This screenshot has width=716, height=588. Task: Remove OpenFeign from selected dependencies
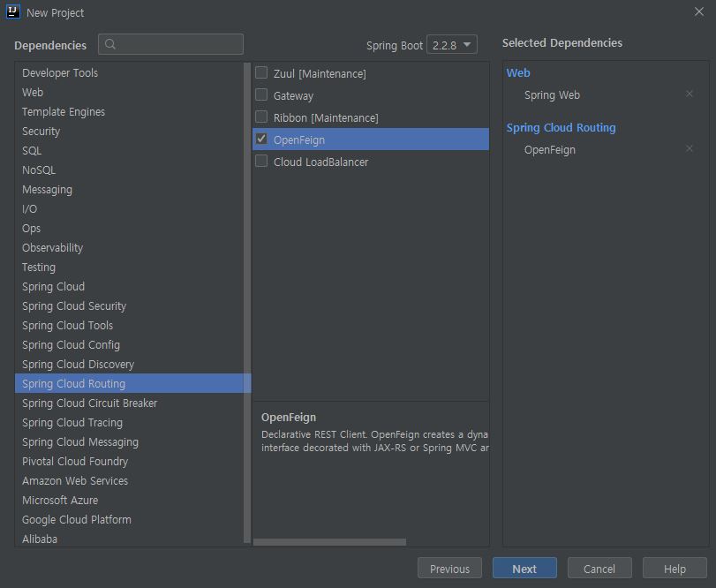(689, 149)
